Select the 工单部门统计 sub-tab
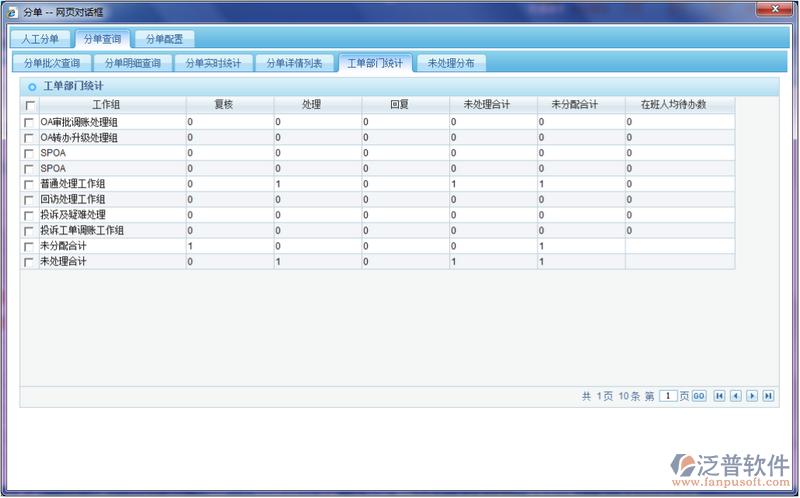800x498 pixels. tap(375, 63)
